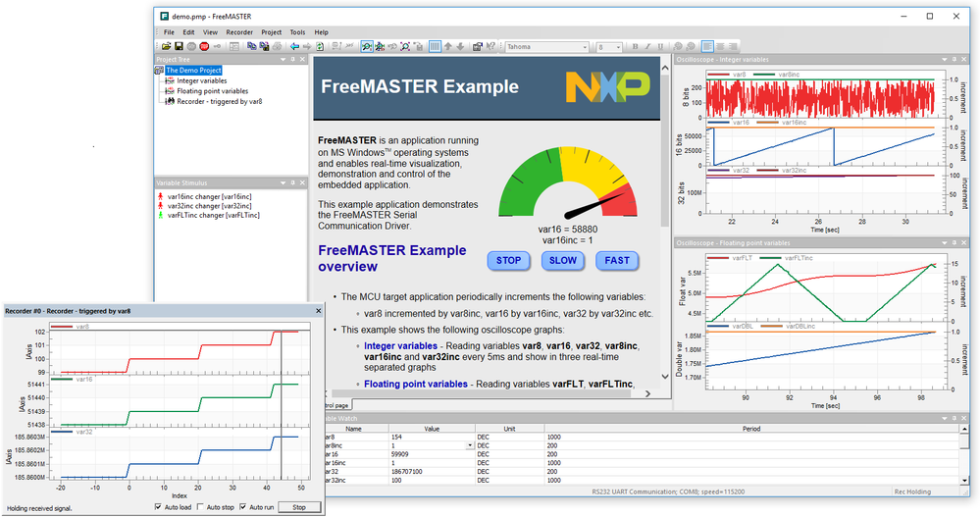The width and height of the screenshot is (980, 517).
Task: Click the SLOW button
Action: coord(563,261)
